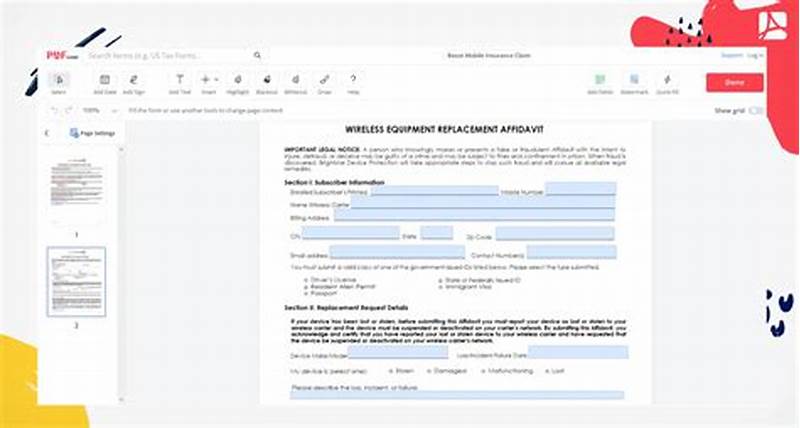
Task: Collapse the page thumbnails sidebar
Action: click(x=47, y=133)
